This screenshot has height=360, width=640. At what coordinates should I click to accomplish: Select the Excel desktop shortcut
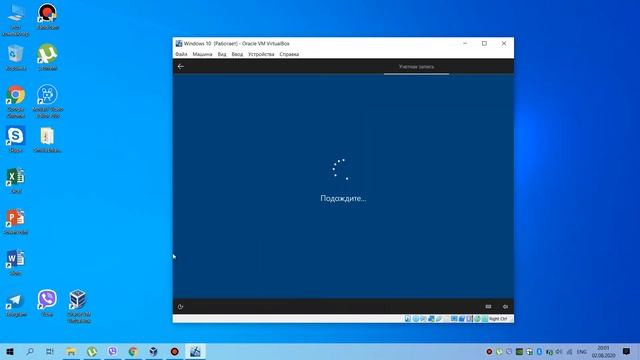[x=16, y=180]
